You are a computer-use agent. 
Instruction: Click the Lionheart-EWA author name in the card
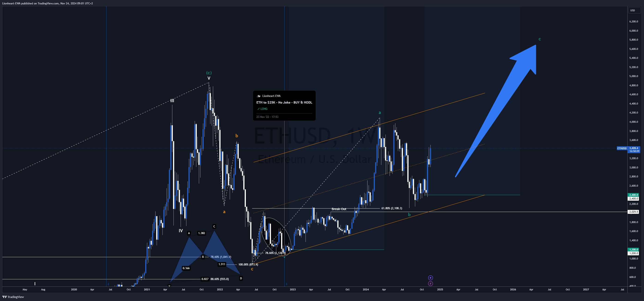click(271, 96)
